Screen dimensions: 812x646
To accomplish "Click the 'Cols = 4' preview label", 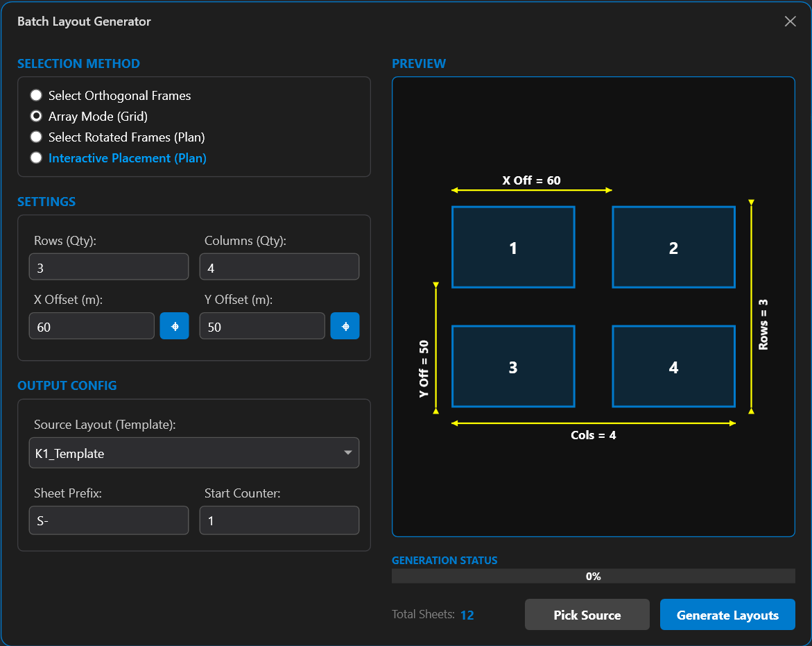I will click(x=594, y=435).
